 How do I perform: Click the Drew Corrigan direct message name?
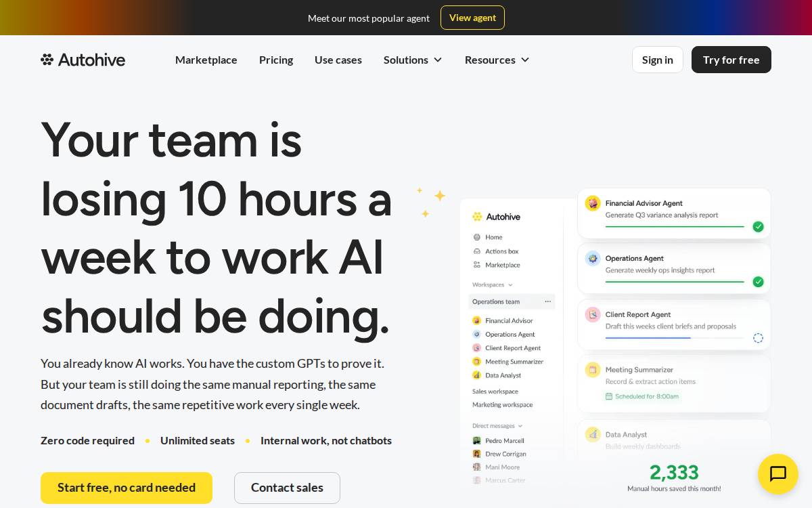click(x=505, y=454)
